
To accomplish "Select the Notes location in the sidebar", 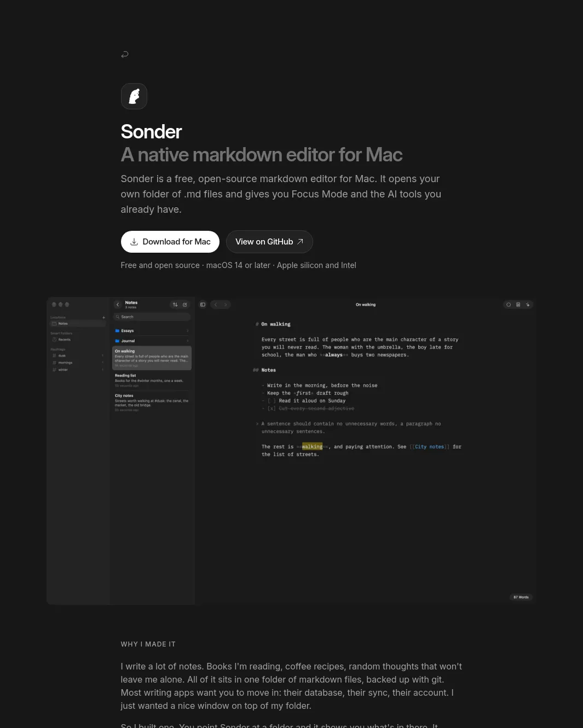I will [77, 324].
